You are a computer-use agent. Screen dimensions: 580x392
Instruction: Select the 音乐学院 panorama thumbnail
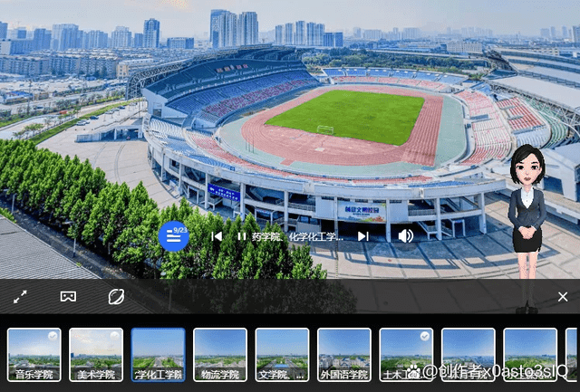pos(34,355)
